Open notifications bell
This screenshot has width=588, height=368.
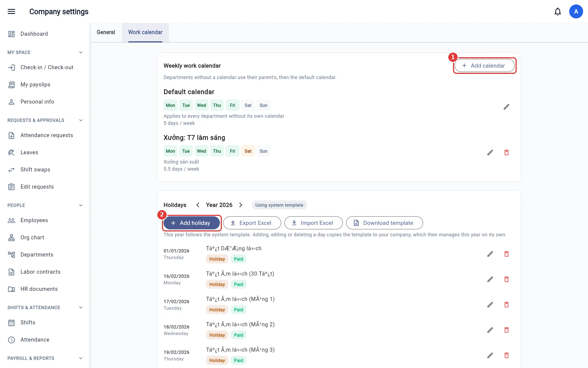click(558, 11)
